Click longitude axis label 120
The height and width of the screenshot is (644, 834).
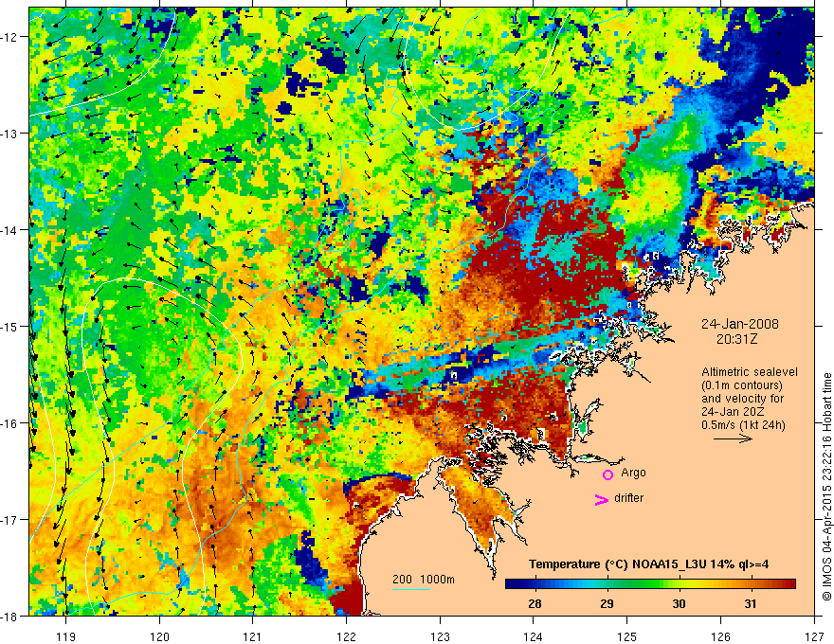tap(159, 636)
